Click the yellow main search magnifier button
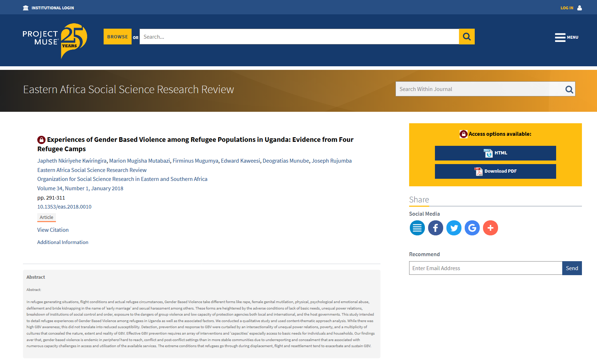This screenshot has height=364, width=597. click(466, 37)
